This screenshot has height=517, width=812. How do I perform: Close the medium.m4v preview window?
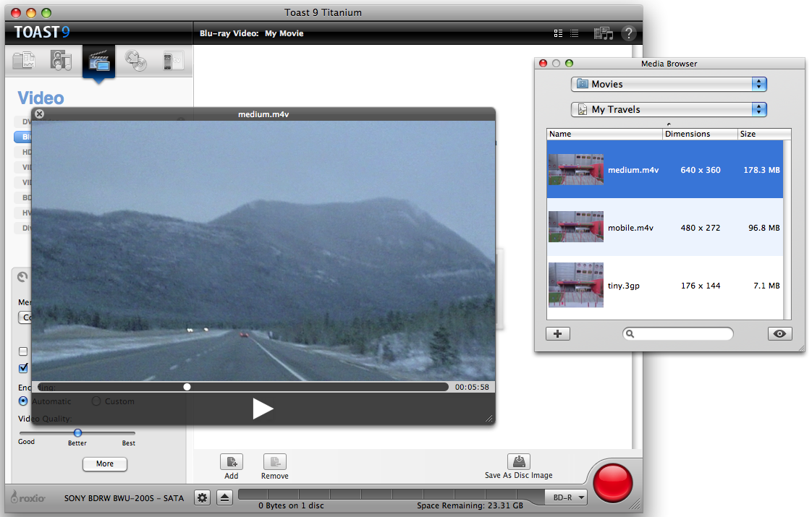point(39,114)
